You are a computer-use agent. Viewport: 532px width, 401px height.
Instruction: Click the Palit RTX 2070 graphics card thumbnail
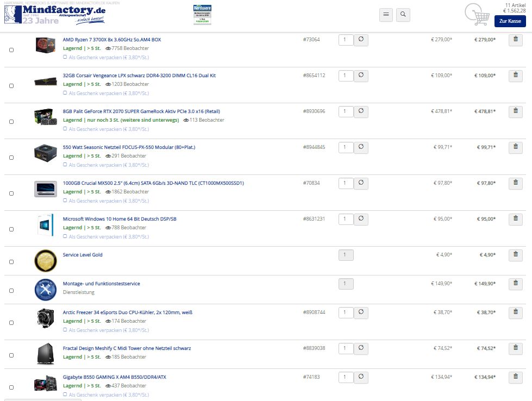coord(46,117)
